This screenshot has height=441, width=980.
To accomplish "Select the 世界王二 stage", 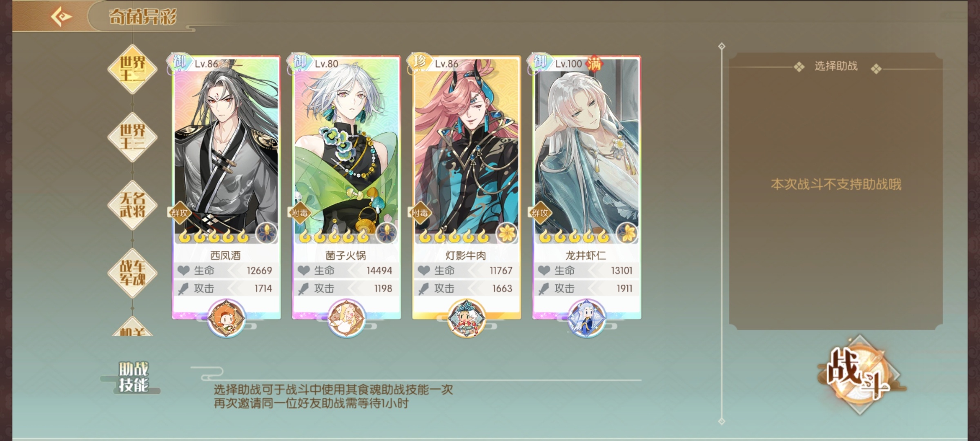I will [132, 69].
